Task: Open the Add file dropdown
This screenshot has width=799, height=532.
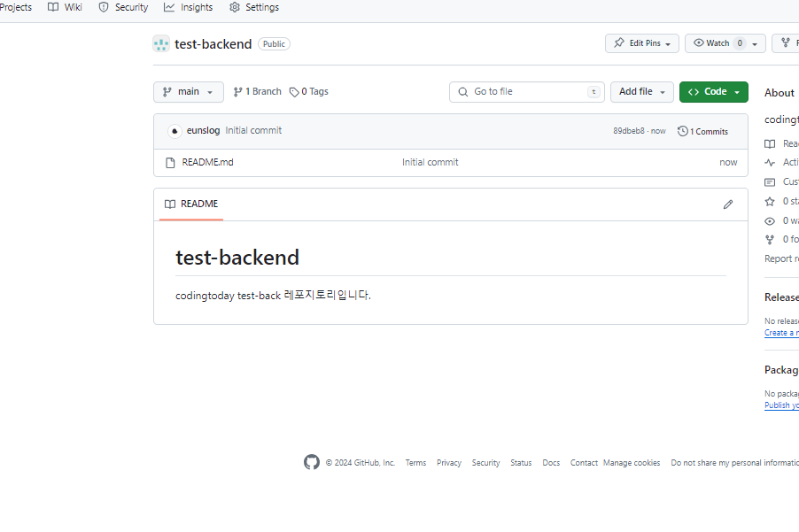Action: 642,92
